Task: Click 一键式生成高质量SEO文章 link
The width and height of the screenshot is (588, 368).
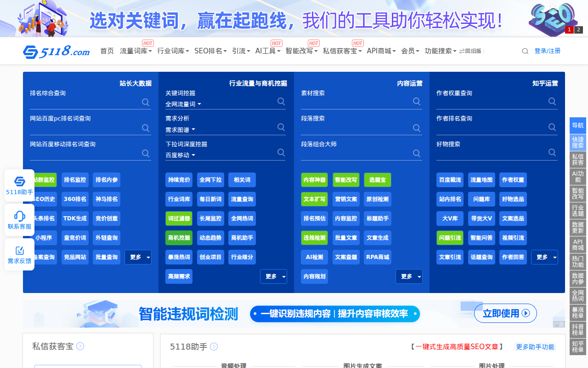Action: [457, 347]
